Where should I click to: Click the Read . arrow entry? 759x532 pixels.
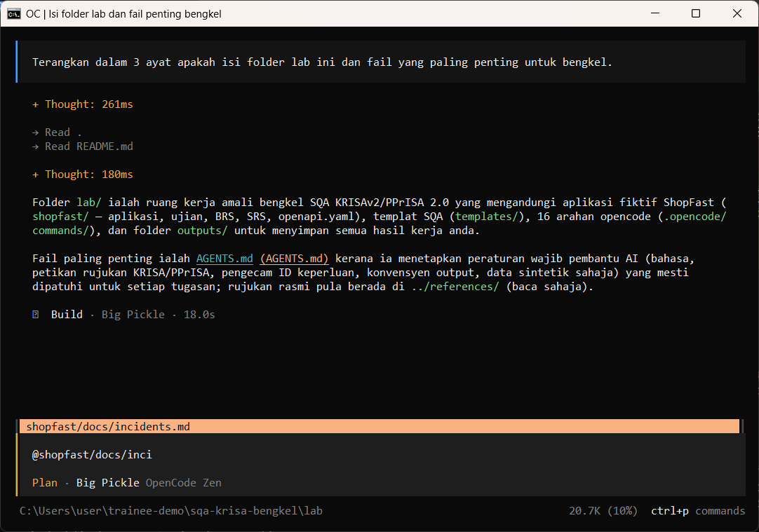tap(57, 132)
